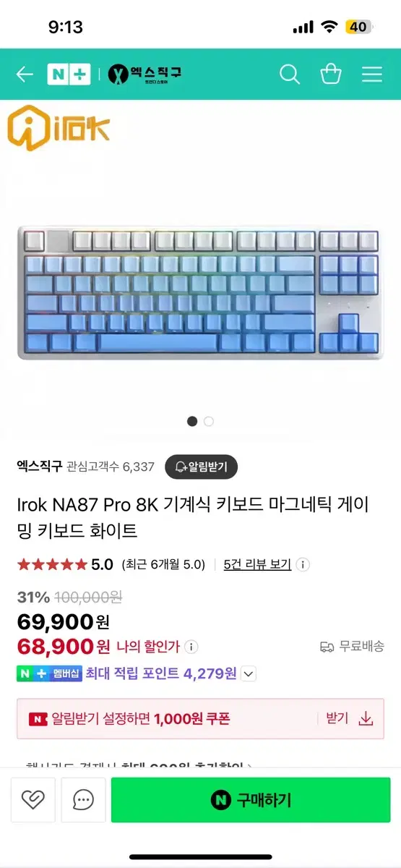Tap the green 구매하기 button

251,800
